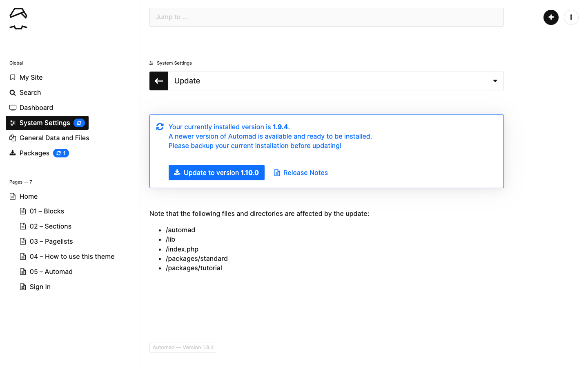
Task: Click the back arrow beside Update
Action: point(159,81)
